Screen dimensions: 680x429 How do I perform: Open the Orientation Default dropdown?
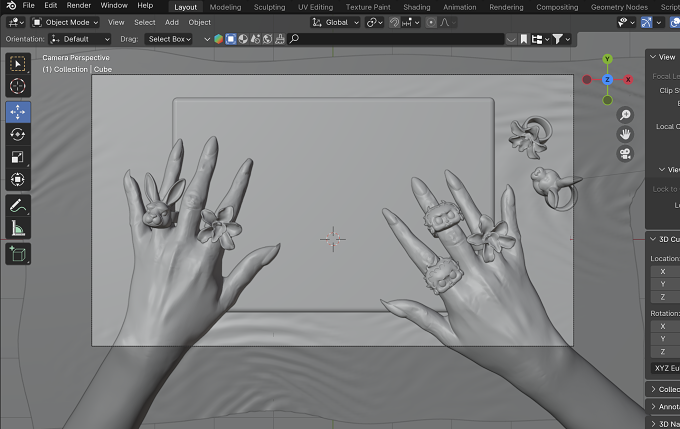point(80,39)
